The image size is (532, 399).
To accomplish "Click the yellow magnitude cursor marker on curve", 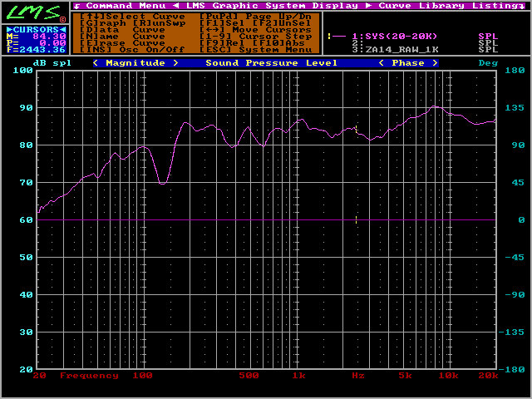I will [356, 129].
